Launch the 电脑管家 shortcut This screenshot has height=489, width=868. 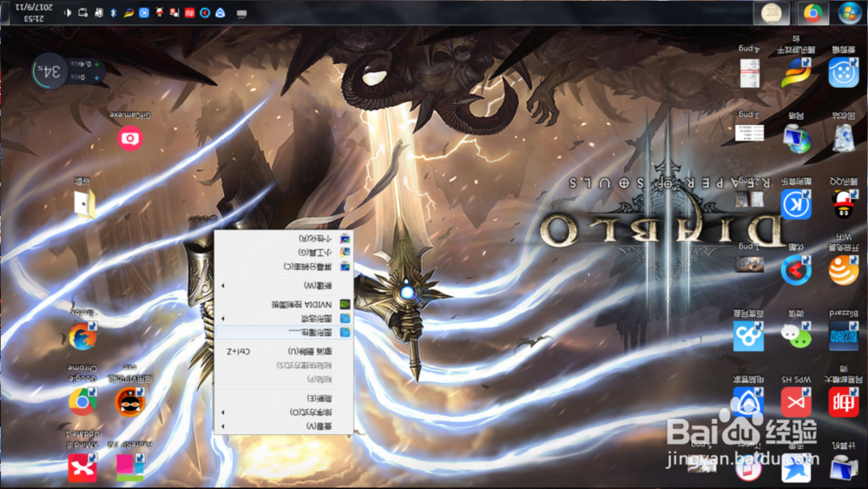748,402
